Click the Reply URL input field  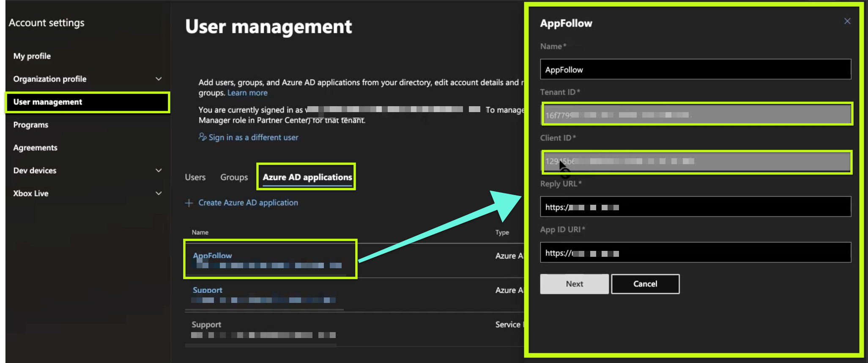695,206
